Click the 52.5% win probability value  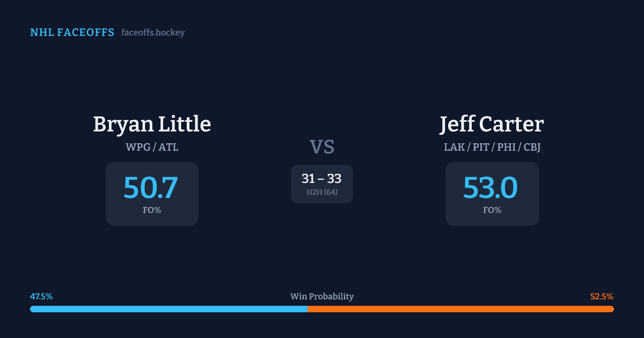tap(602, 297)
